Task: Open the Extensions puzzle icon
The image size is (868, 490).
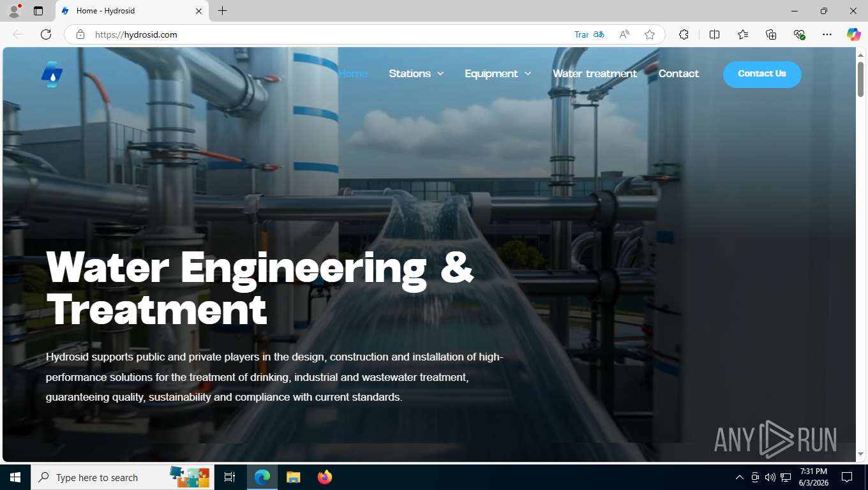Action: [684, 34]
